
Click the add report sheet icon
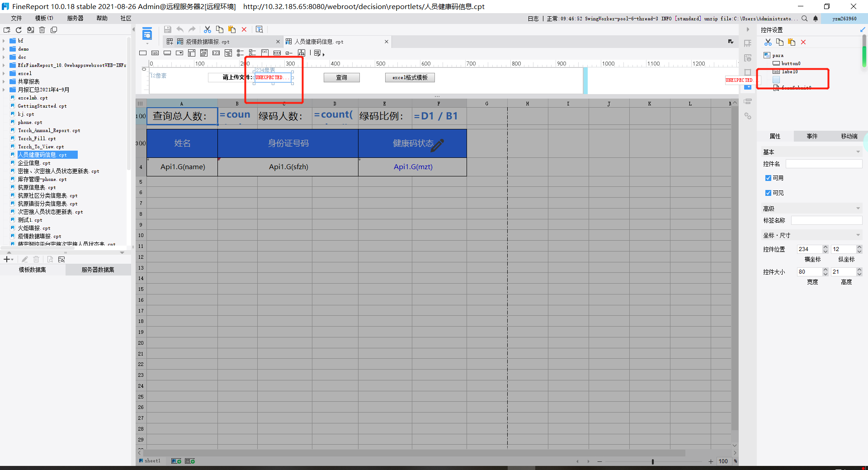pos(176,461)
